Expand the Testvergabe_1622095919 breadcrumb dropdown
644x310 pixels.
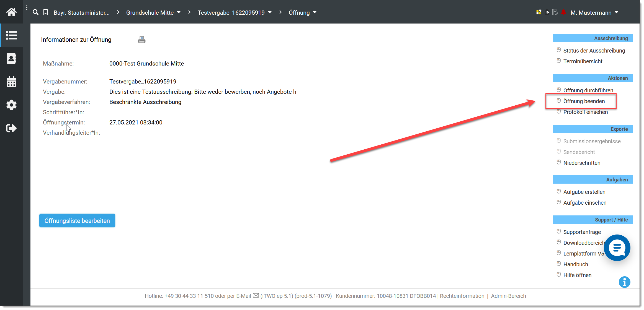click(270, 12)
